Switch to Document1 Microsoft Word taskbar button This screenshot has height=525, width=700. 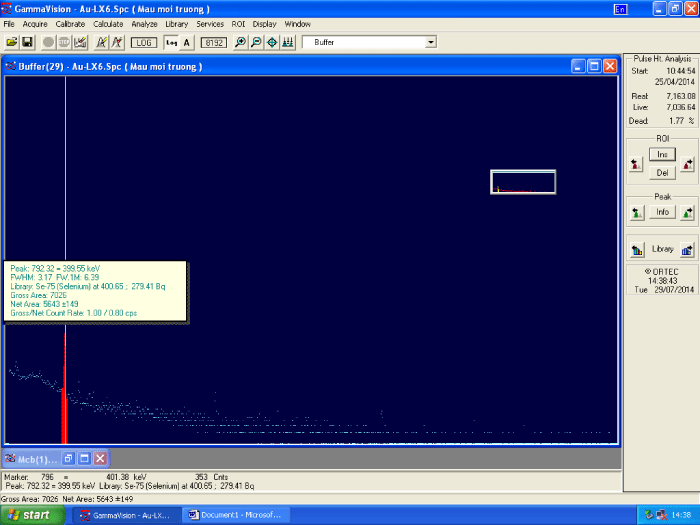pos(237,515)
